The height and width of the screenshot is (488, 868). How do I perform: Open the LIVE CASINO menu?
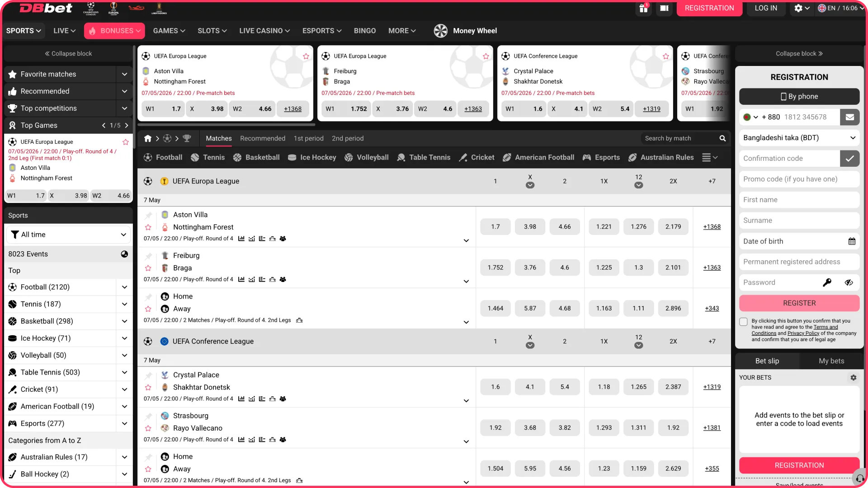[x=264, y=31]
